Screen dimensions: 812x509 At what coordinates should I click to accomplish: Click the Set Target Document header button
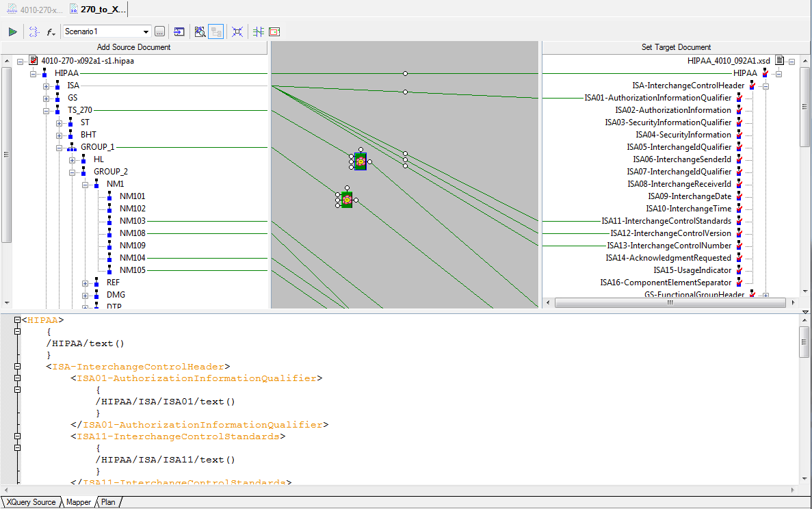676,47
